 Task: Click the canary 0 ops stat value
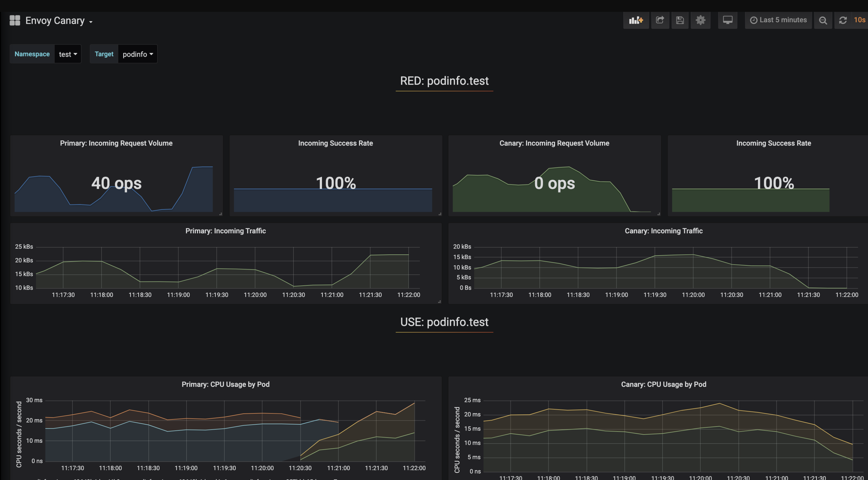[x=554, y=183]
